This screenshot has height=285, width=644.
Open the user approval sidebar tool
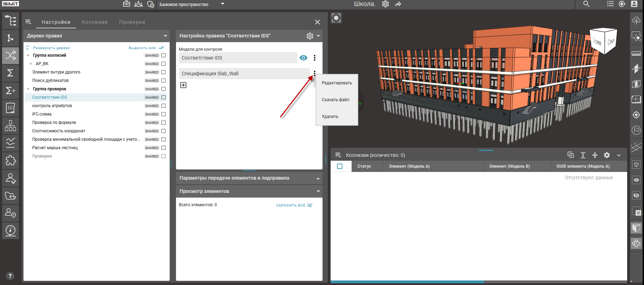(11, 178)
